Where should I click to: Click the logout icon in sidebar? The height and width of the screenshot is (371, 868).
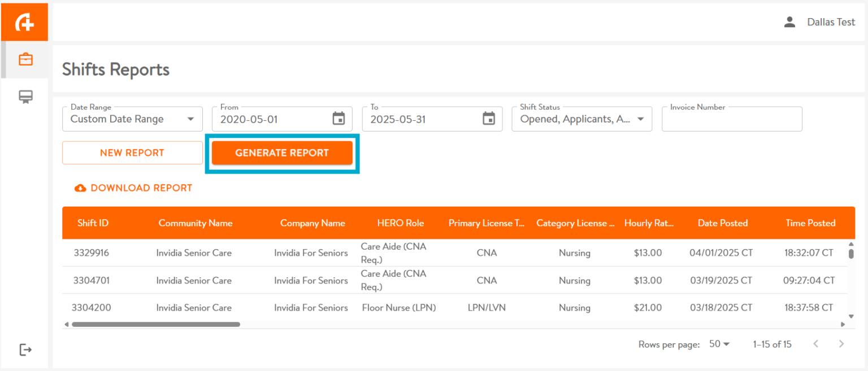(x=25, y=350)
